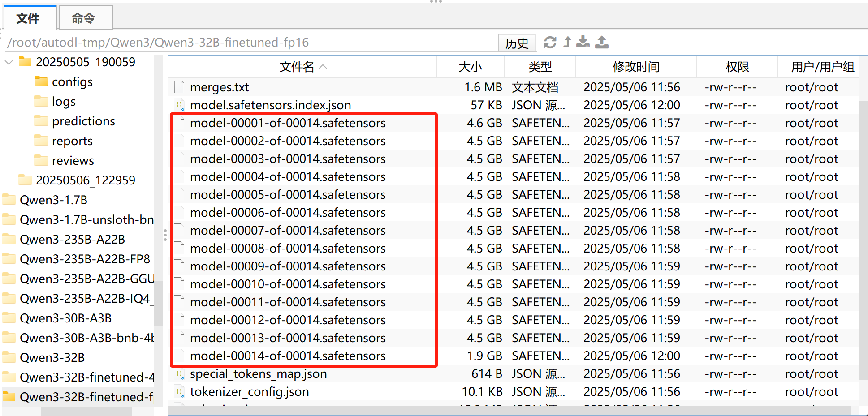This screenshot has width=868, height=416.
Task: Click the folder tree horizontal scrollbar
Action: click(86, 411)
